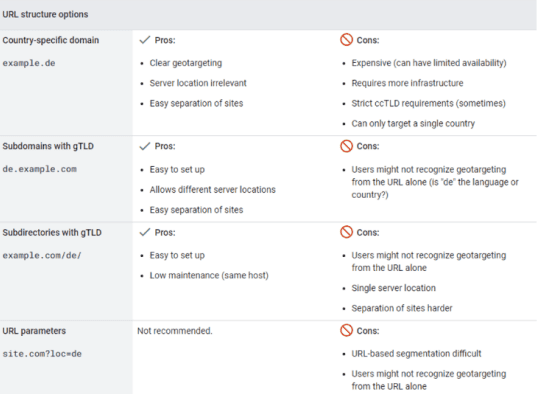Click 'Single server location' bullet

[394, 288]
